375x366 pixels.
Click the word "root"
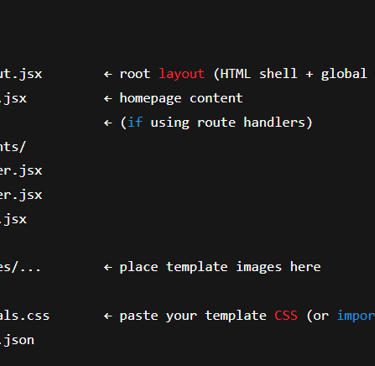click(135, 74)
